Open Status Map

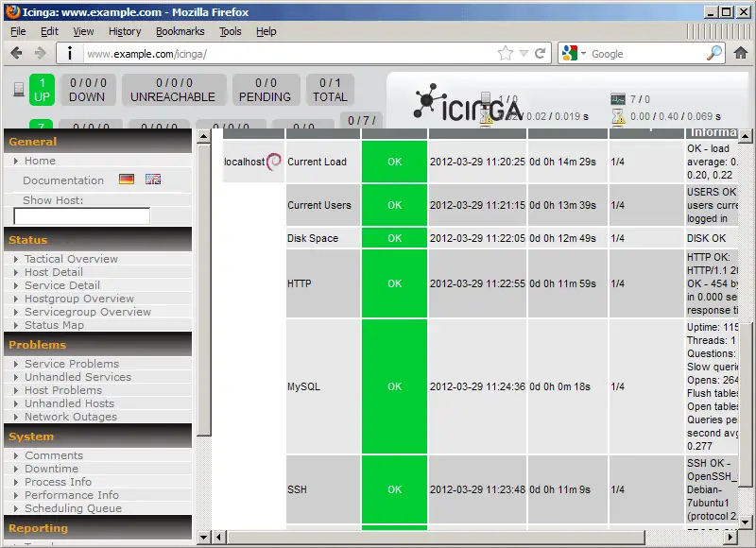[54, 325]
